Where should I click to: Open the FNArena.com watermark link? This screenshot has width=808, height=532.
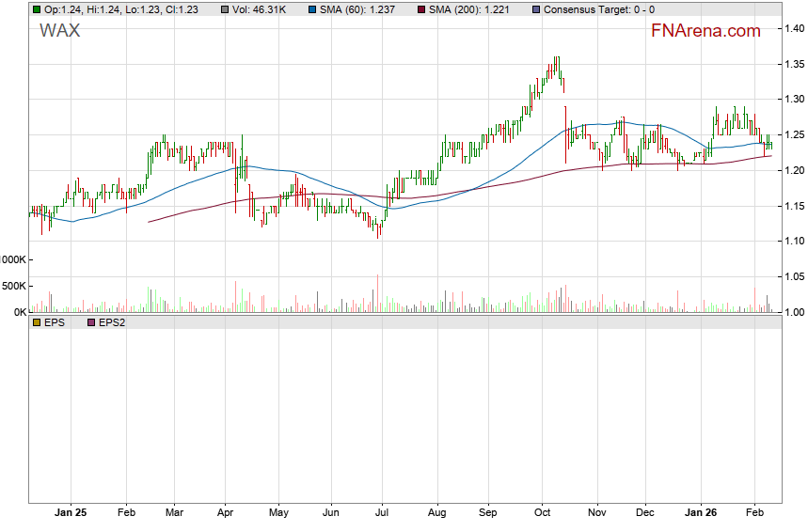click(x=705, y=31)
